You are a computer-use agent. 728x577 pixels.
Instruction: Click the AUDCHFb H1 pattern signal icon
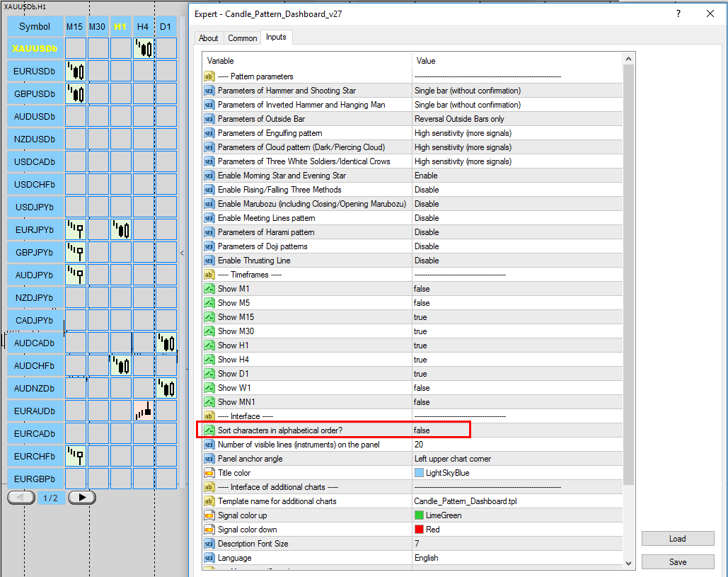click(x=121, y=365)
